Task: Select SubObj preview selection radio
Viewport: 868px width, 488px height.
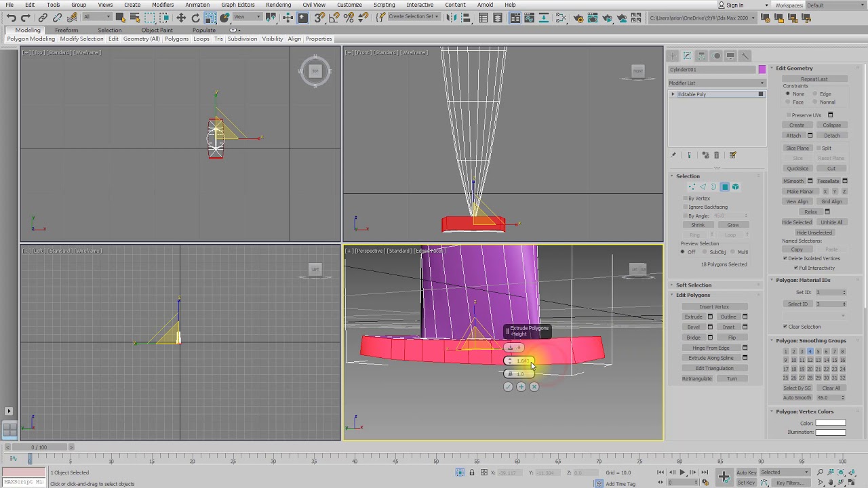Action: [704, 252]
